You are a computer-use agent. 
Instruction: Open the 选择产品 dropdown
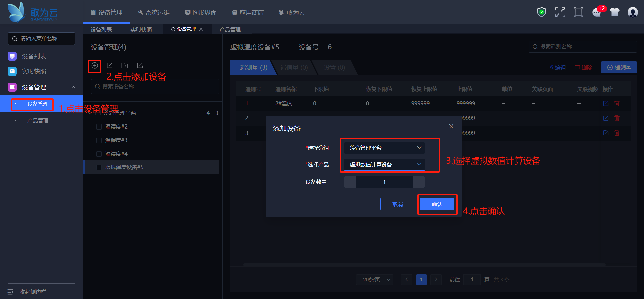(x=384, y=164)
